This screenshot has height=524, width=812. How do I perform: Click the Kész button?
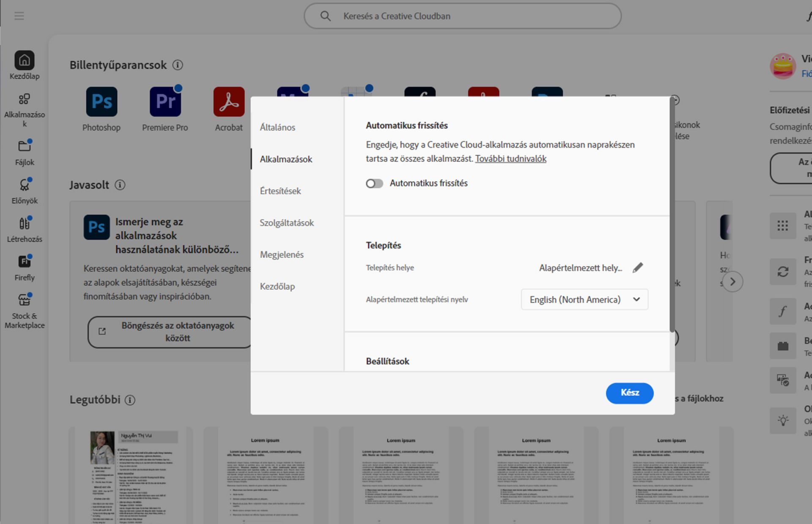629,393
